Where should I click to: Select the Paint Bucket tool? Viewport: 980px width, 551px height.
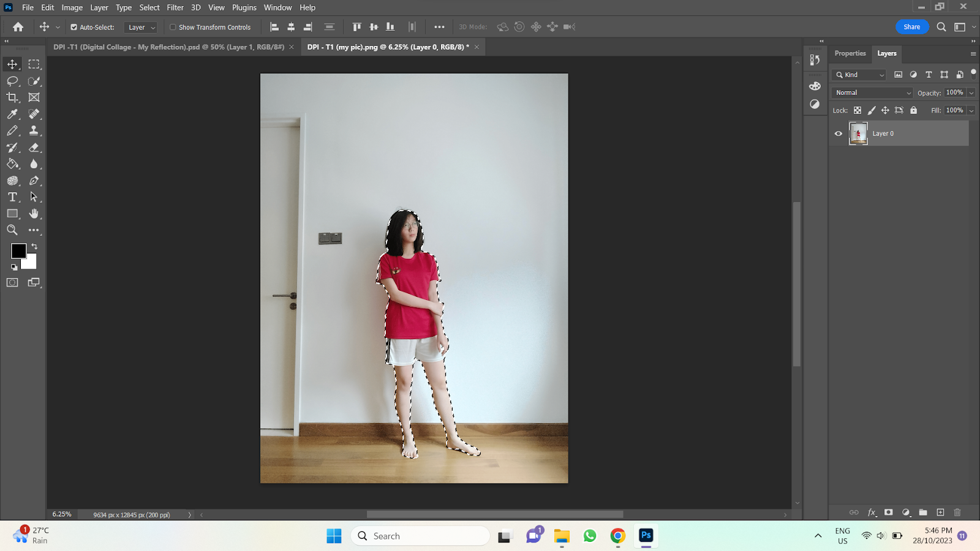point(12,164)
